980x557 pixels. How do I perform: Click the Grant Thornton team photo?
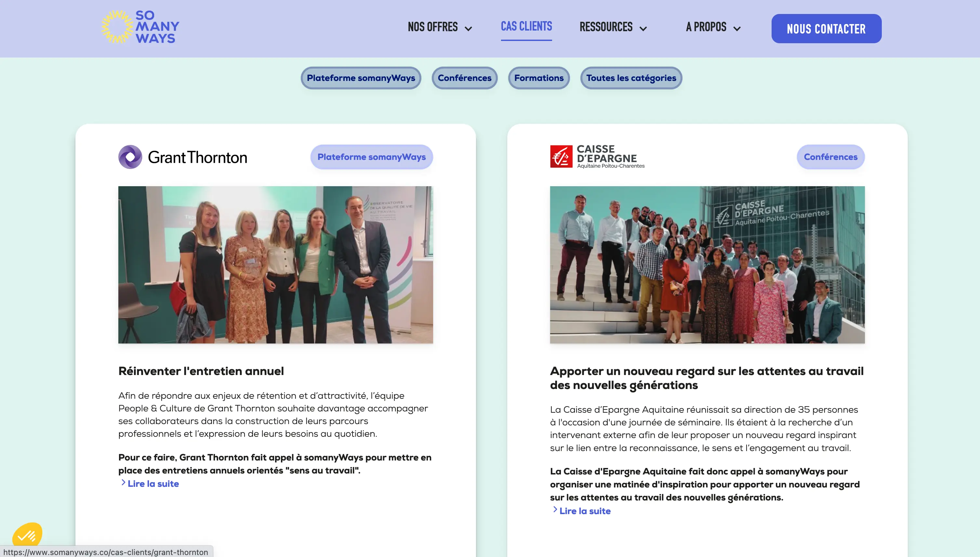coord(275,265)
